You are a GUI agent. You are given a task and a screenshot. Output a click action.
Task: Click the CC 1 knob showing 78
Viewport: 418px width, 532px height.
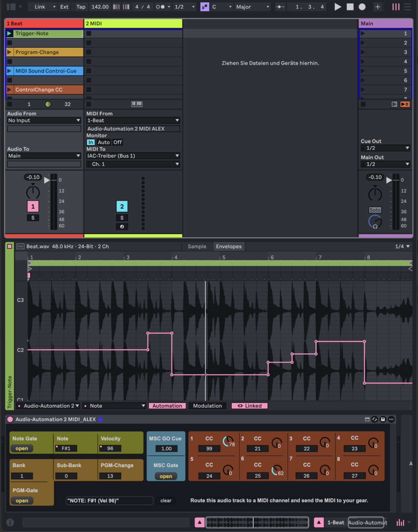click(228, 441)
